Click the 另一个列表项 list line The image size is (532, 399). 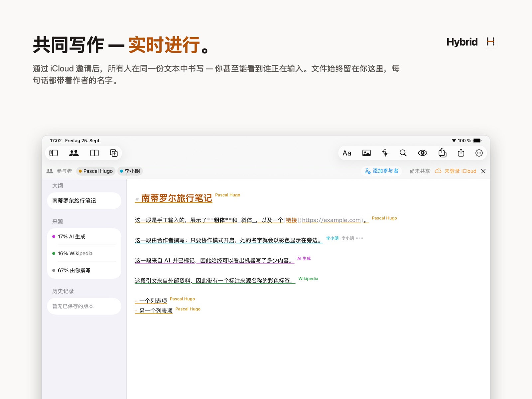[154, 311]
